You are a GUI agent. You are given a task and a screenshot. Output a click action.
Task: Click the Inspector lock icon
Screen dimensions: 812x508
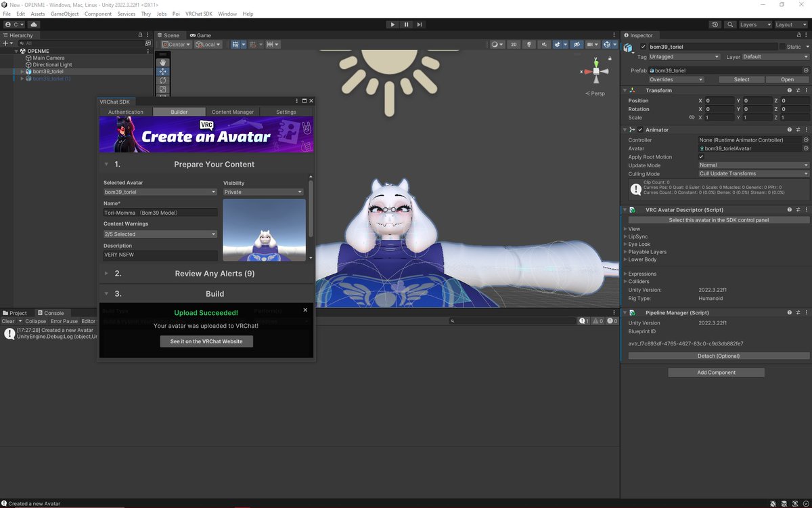click(797, 35)
